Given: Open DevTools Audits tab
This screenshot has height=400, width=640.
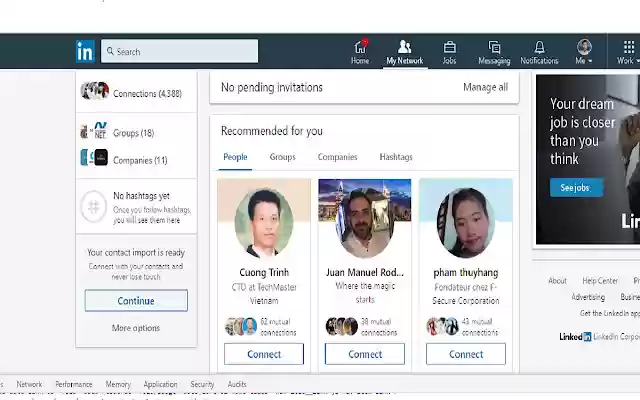Looking at the screenshot, I should pyautogui.click(x=237, y=384).
